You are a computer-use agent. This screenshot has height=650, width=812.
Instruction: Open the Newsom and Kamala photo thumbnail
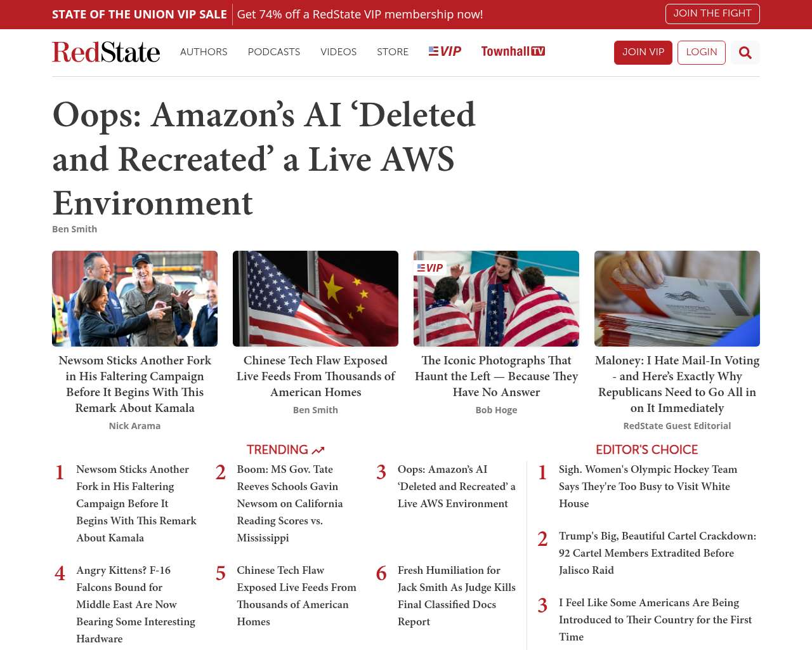pos(134,298)
